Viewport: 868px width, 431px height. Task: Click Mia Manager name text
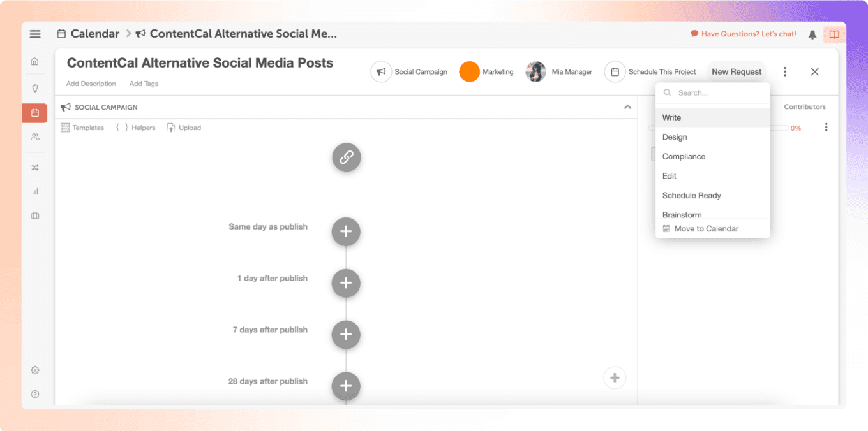point(572,72)
